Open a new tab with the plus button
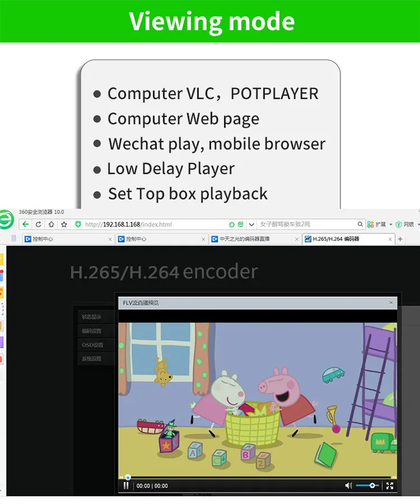This screenshot has width=420, height=504. [400, 239]
